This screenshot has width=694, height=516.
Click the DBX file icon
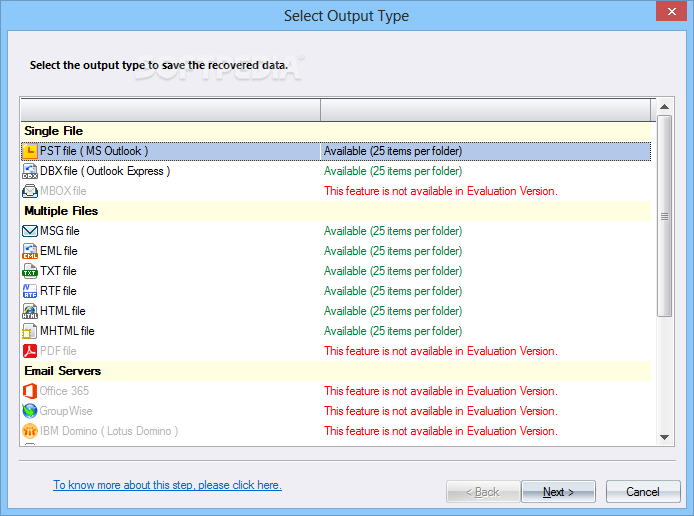point(30,171)
